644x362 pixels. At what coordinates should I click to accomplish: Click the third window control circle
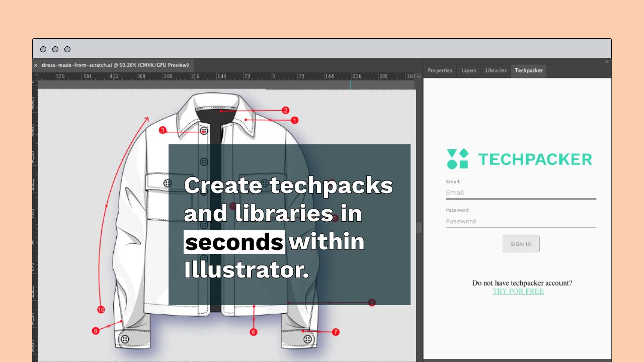coord(67,49)
